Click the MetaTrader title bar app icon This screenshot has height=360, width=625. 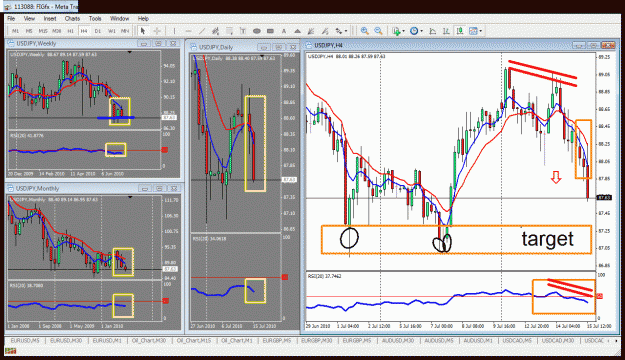click(x=6, y=6)
